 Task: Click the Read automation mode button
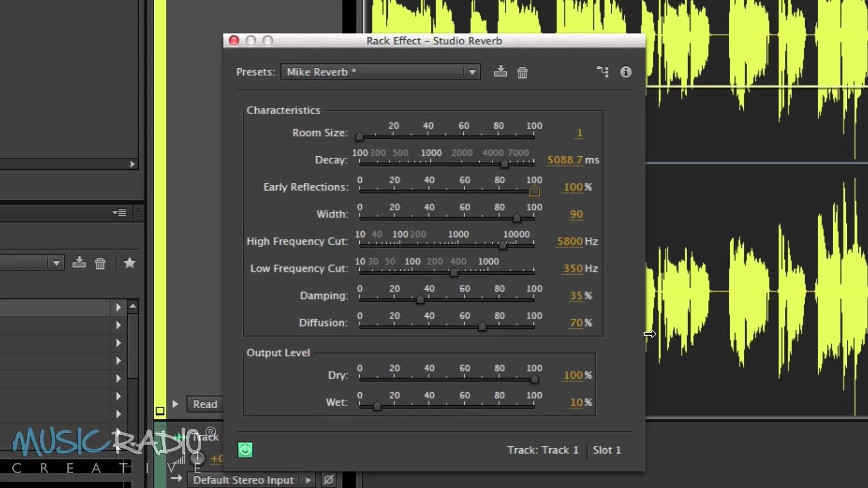(x=205, y=404)
